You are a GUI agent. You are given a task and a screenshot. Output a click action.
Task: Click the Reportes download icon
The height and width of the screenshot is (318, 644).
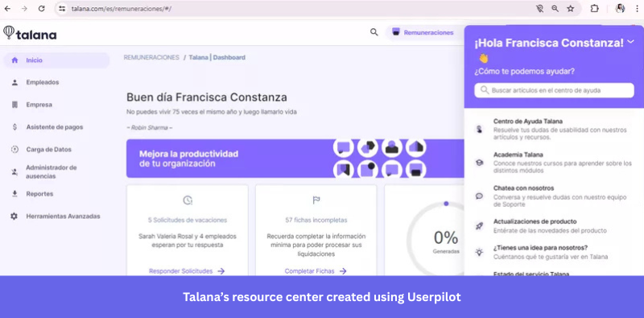[14, 193]
